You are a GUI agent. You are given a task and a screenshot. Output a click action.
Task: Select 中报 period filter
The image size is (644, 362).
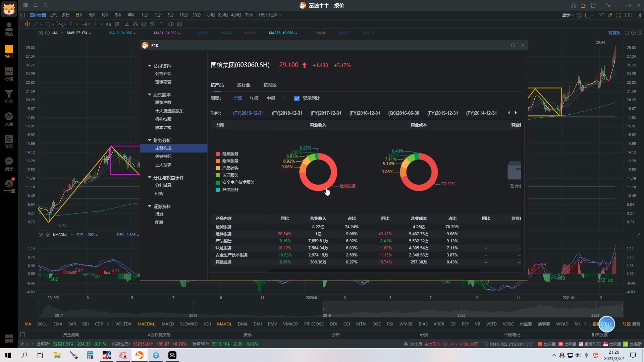271,99
